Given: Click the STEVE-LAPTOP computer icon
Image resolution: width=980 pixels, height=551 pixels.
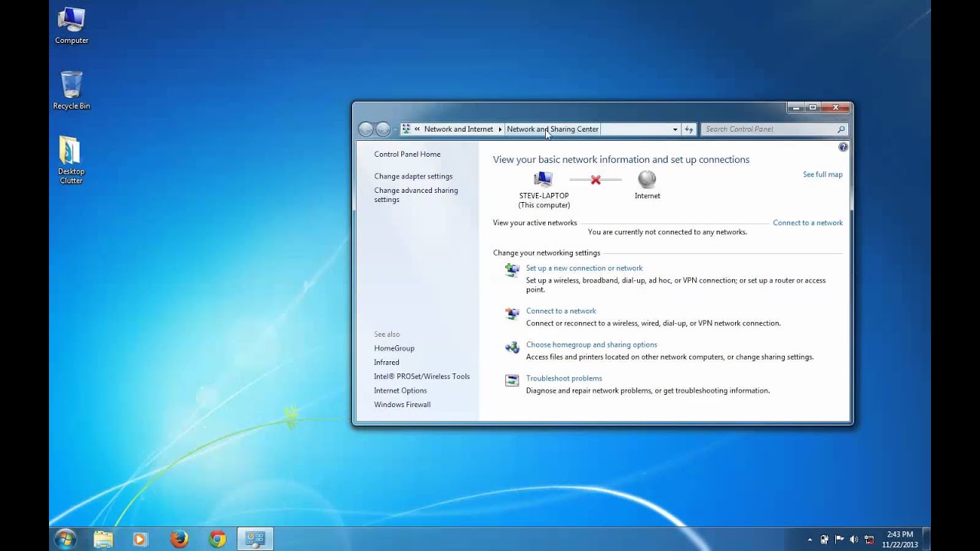Looking at the screenshot, I should click(x=544, y=180).
